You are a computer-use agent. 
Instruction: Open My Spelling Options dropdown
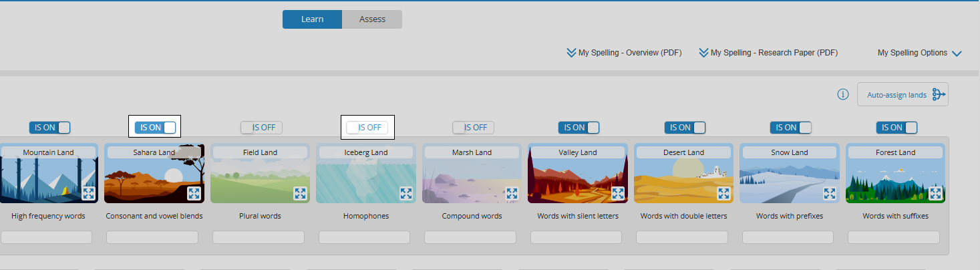(x=919, y=53)
